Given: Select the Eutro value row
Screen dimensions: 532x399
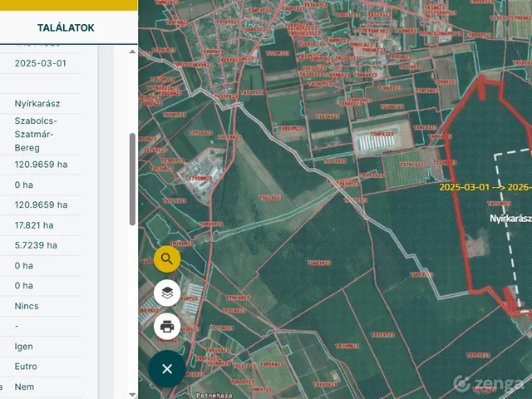Looking at the screenshot, I should (x=26, y=367).
